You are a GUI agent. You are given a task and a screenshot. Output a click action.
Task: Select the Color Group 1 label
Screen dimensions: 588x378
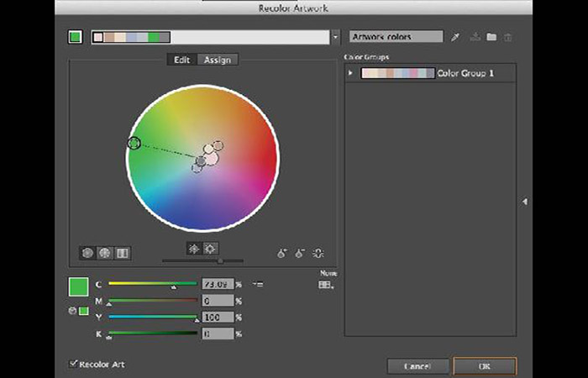[x=465, y=73]
